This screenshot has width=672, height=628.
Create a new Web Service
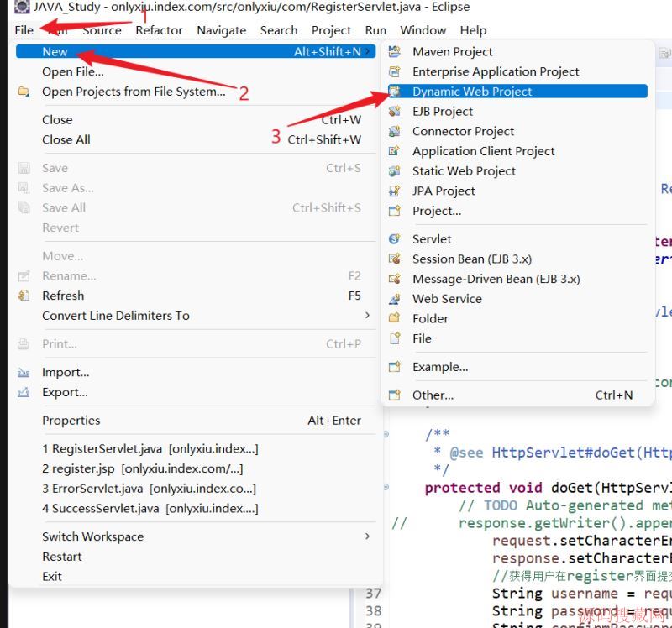pos(447,298)
